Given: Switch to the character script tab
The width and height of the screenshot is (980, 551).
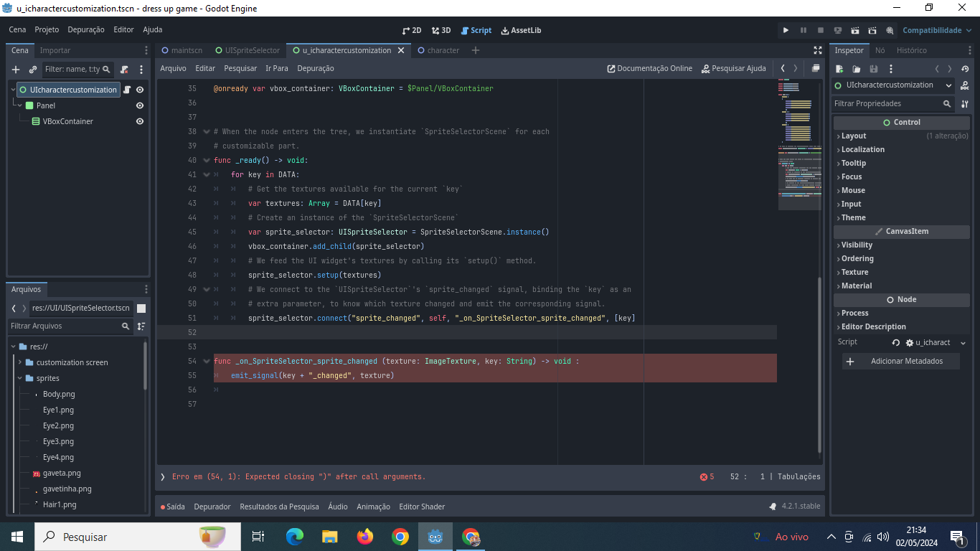Looking at the screenshot, I should pos(443,50).
